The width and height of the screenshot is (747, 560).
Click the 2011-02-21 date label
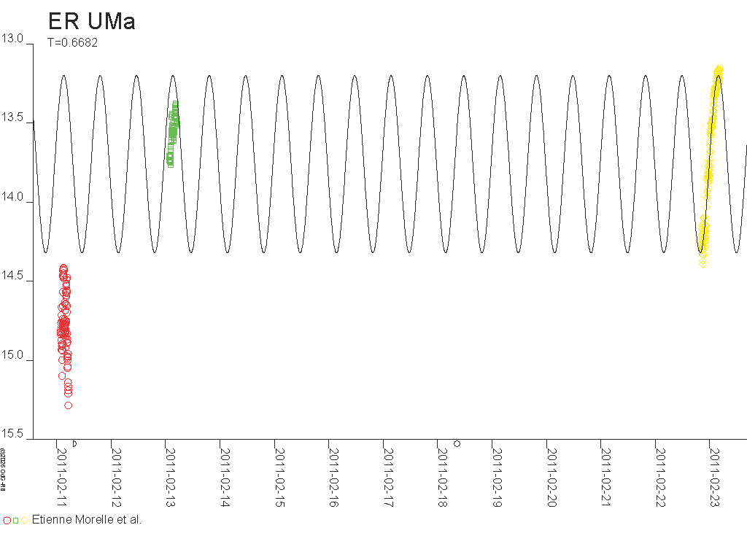pyautogui.click(x=606, y=477)
